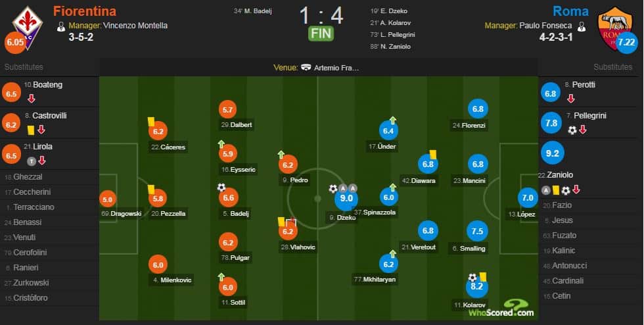Open substitute Ghezzal from Fiorentina bench

point(28,177)
